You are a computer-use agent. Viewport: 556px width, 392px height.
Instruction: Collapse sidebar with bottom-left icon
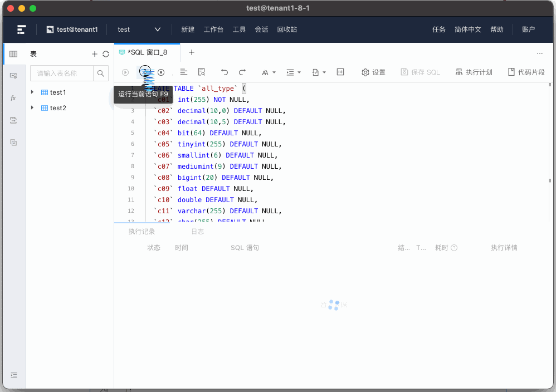click(x=14, y=375)
